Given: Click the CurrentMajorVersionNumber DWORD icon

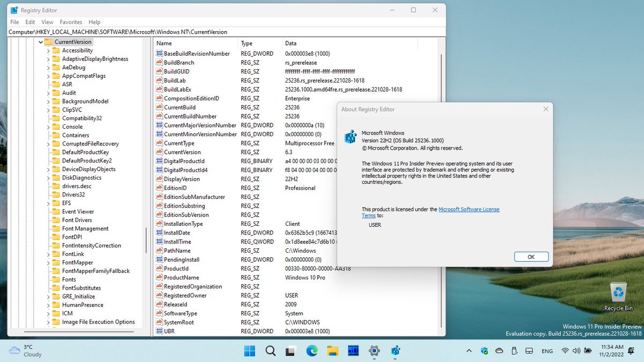Looking at the screenshot, I should coord(159,125).
